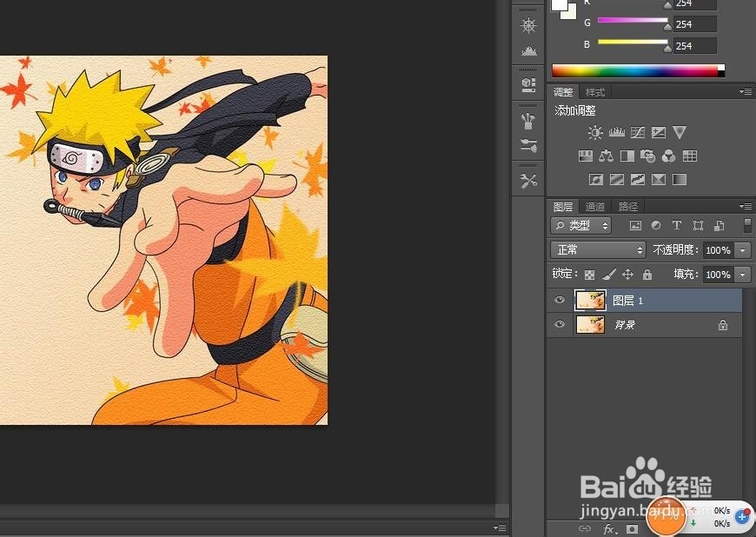Click the blue plus button on network widget
The image size is (756, 537).
tap(743, 516)
